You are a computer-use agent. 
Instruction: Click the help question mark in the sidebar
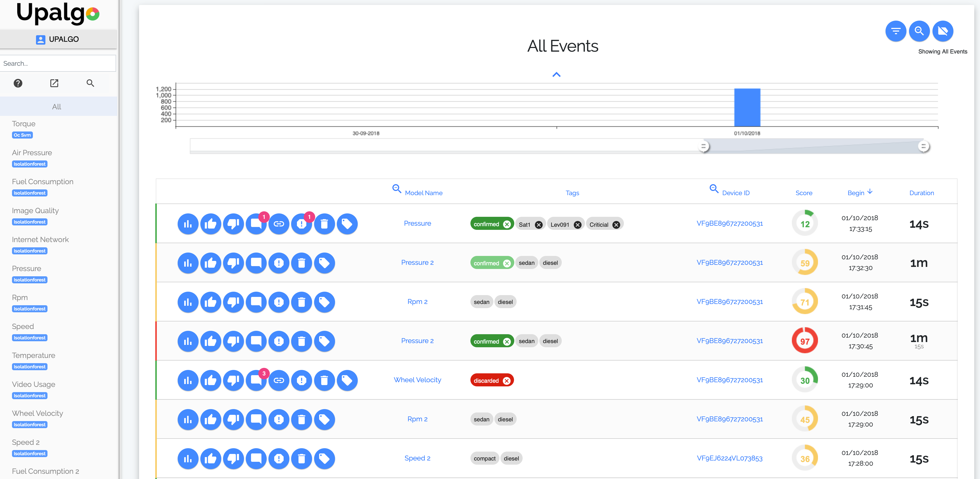click(x=18, y=83)
